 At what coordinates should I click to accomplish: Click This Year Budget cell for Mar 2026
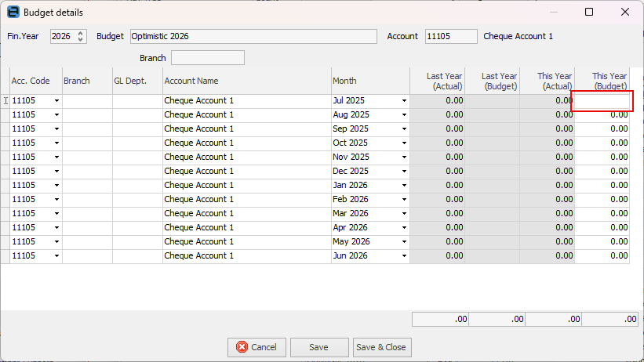coord(602,214)
